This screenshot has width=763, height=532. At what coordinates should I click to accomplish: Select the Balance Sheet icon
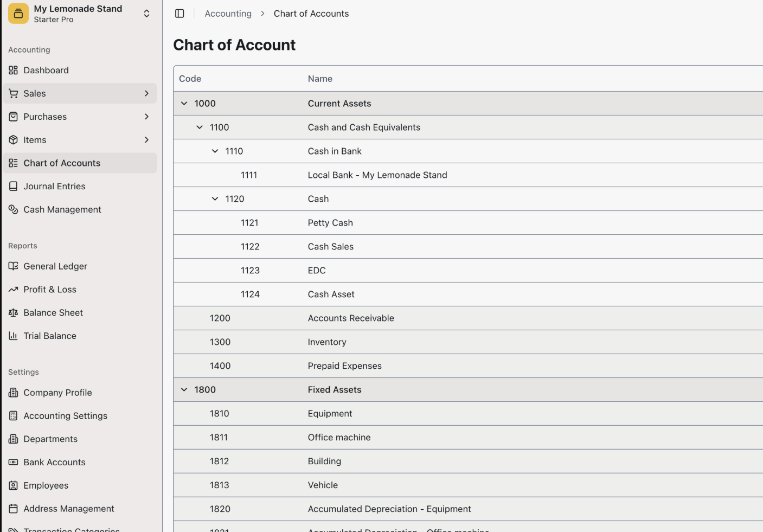[13, 312]
